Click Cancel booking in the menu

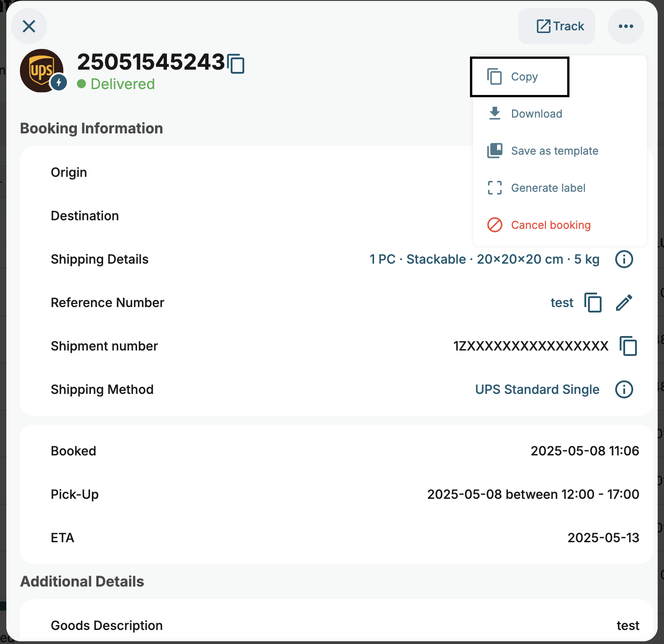(x=550, y=225)
